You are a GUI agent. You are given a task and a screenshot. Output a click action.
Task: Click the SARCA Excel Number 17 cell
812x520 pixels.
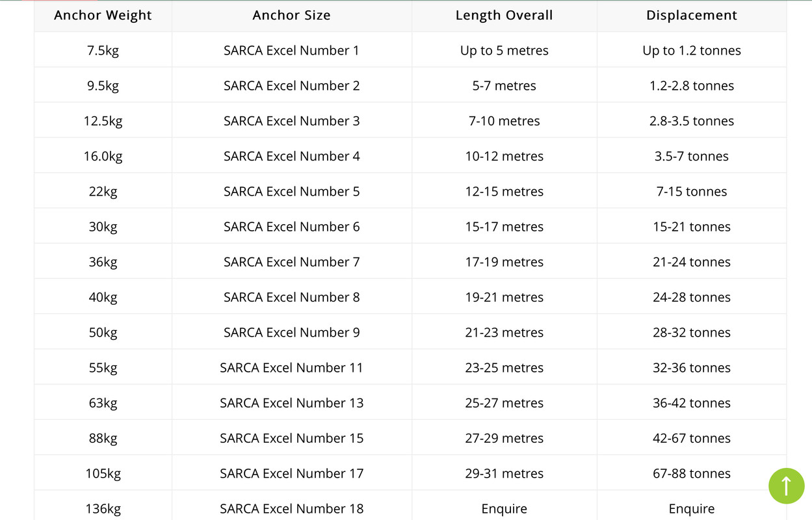tap(292, 473)
